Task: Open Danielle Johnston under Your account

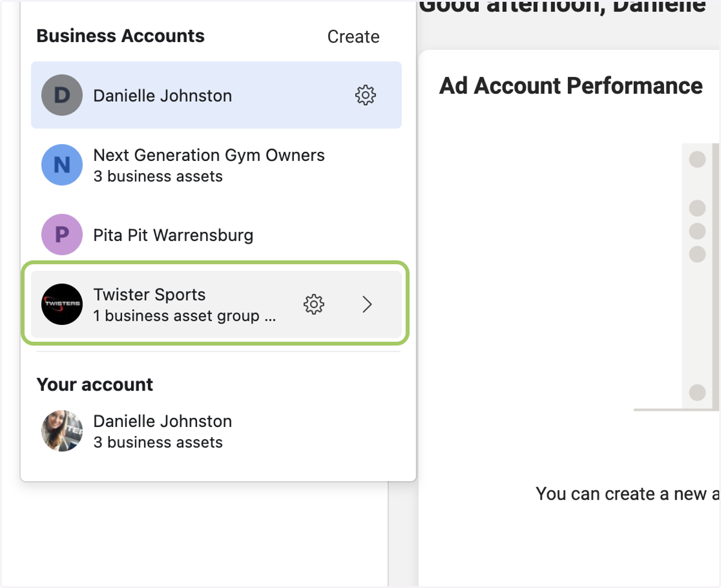Action: (x=216, y=431)
